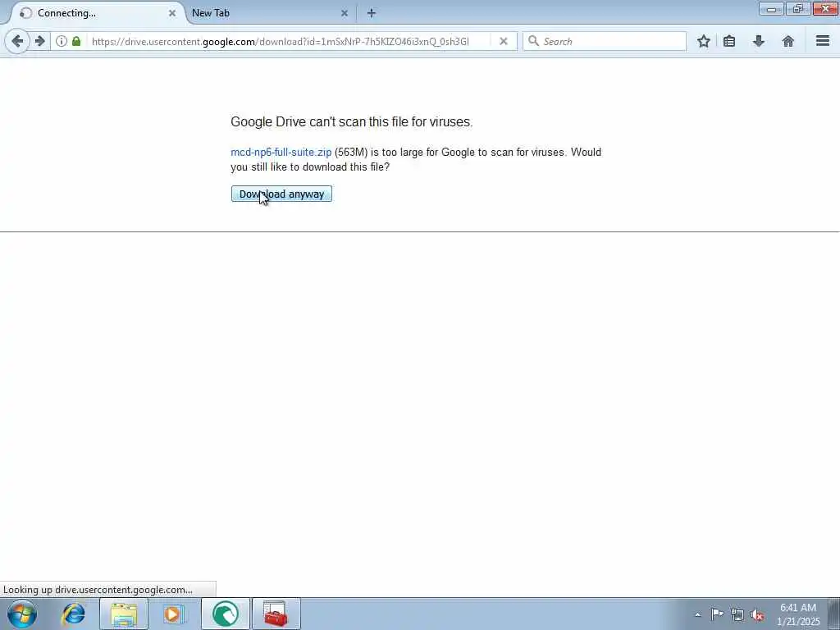Close the Connecting... tab
Viewport: 840px width, 630px height.
172,13
